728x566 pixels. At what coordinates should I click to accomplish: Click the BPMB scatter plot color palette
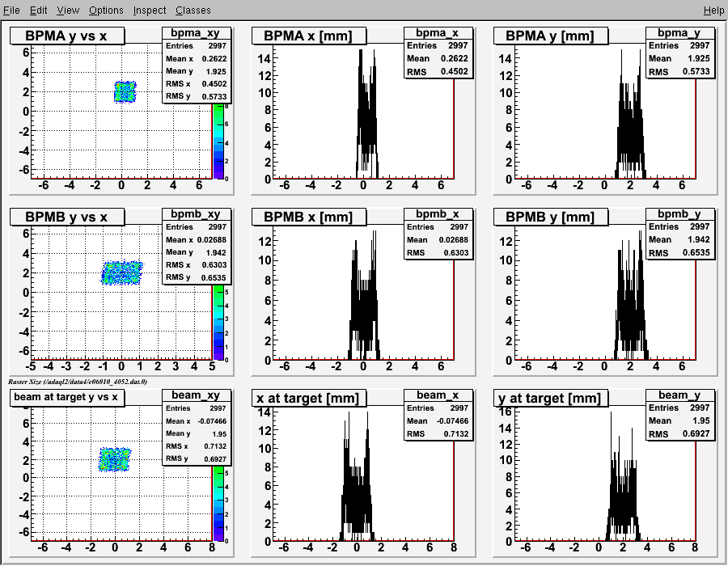pos(218,323)
